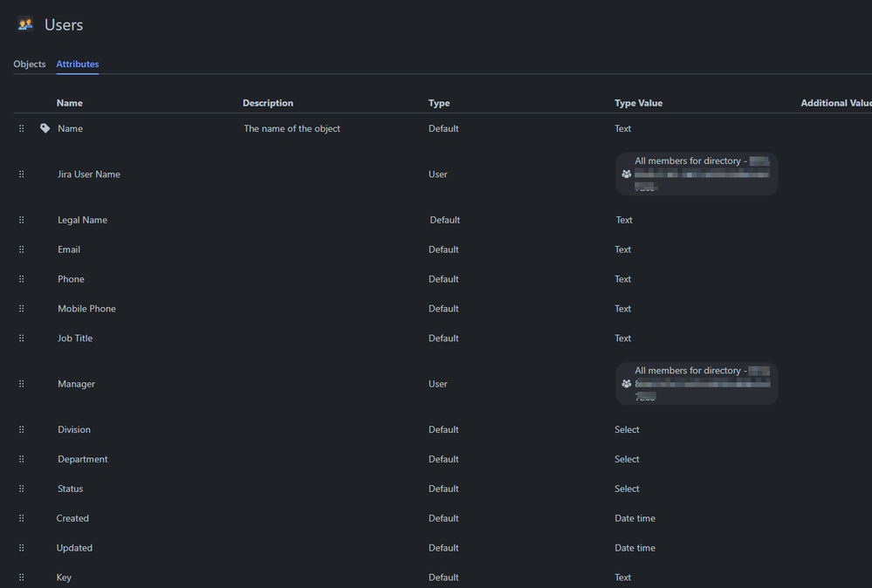Select the Legal Name attribute

pos(82,220)
